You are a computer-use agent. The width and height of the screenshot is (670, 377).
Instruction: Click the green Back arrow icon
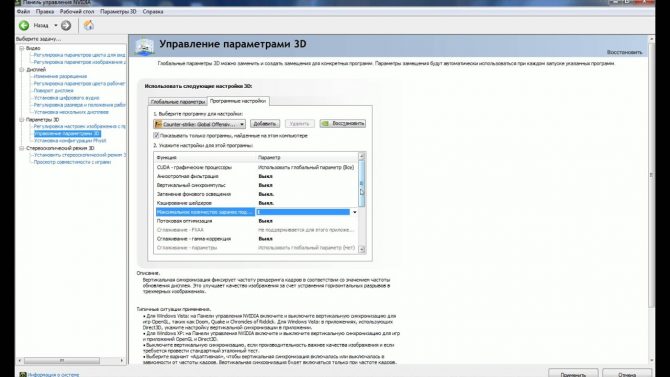coord(24,25)
